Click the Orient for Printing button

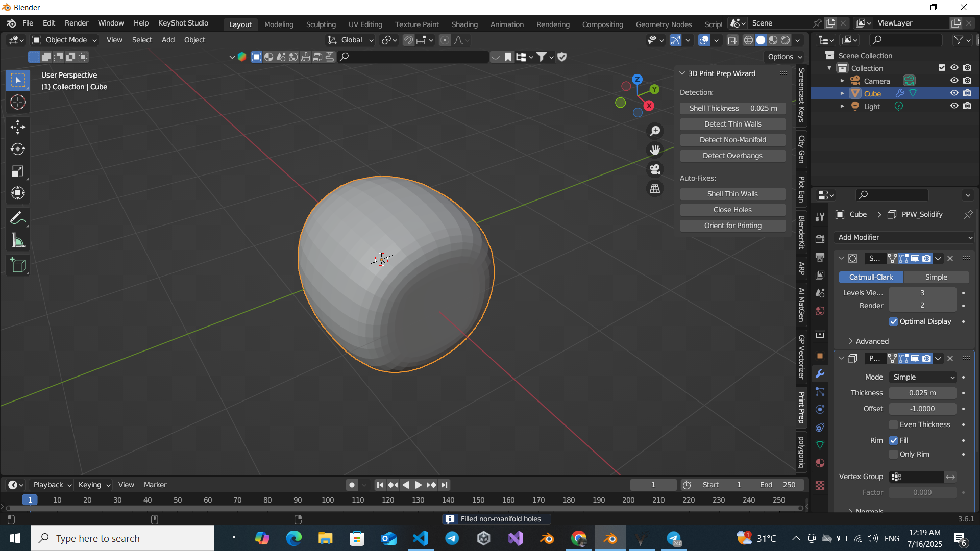pos(732,225)
